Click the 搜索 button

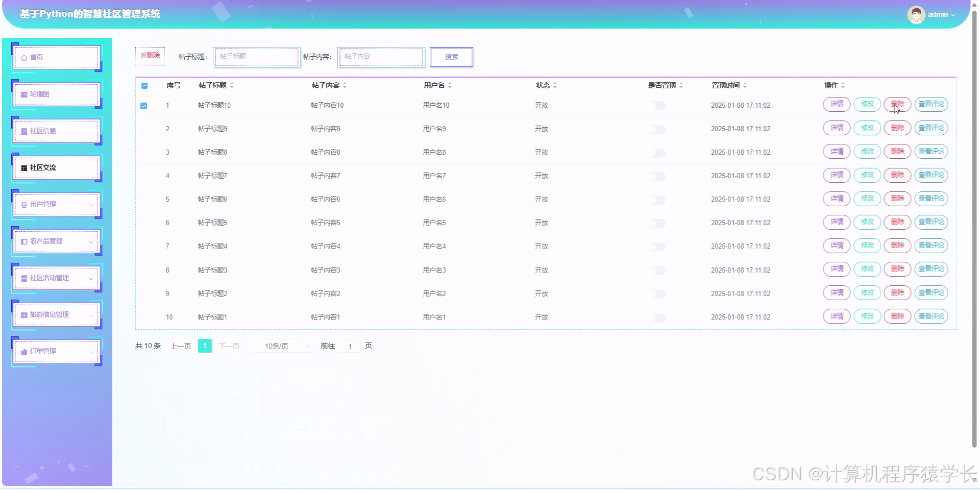point(452,57)
